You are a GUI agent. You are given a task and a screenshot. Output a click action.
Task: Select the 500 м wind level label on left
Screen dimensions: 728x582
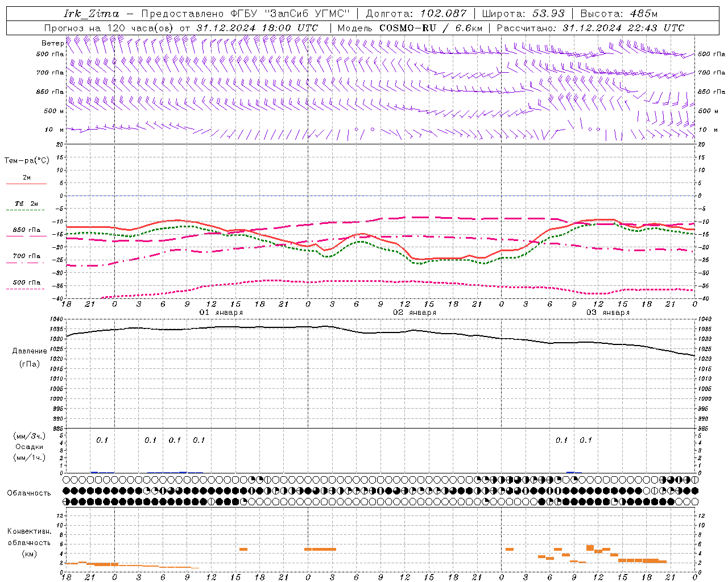point(54,111)
